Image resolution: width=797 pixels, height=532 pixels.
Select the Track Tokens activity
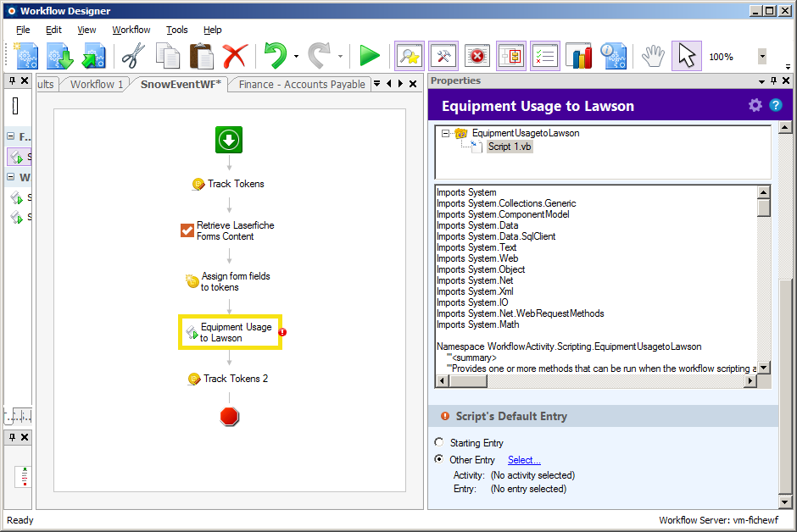pos(228,184)
